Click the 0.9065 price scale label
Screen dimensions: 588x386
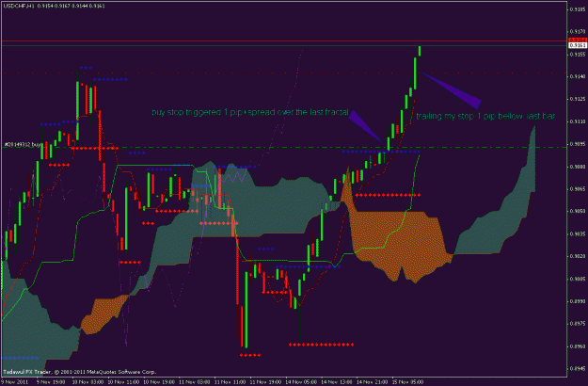tap(578, 189)
